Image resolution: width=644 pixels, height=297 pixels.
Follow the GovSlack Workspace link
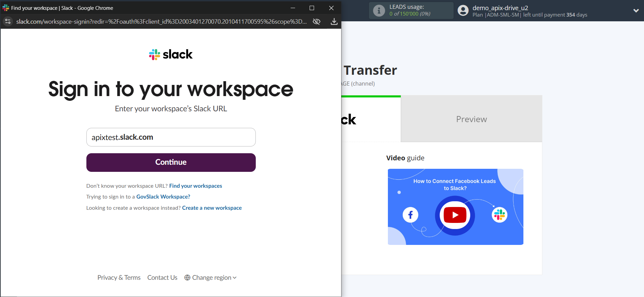click(163, 197)
